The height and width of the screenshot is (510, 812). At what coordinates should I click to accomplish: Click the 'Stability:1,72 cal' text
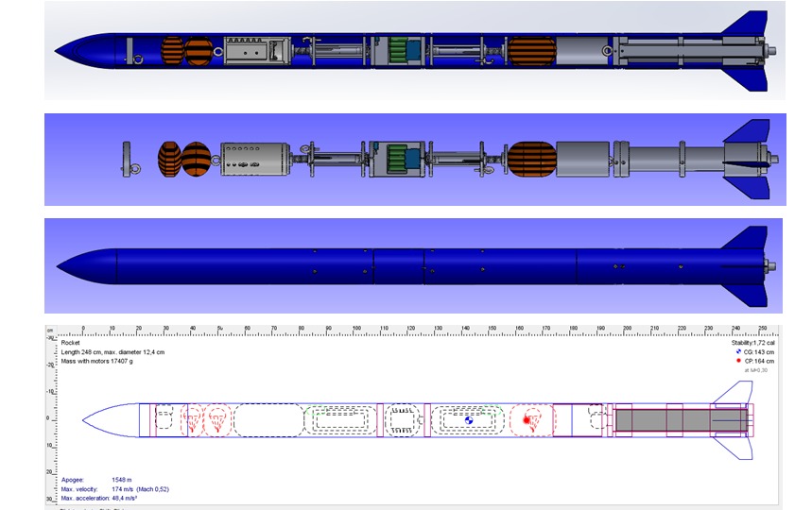[753, 343]
